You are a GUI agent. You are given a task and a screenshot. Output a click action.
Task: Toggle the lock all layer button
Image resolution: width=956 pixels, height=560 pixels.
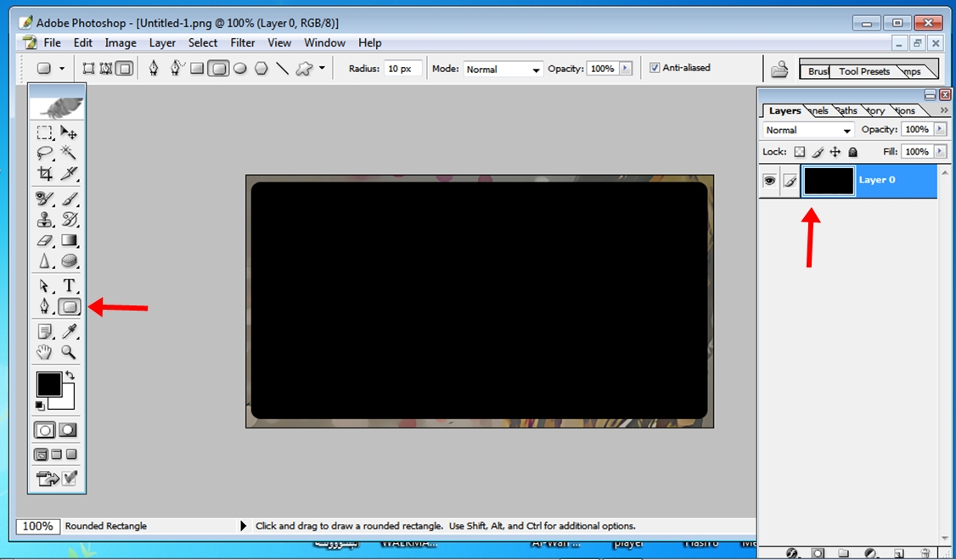(853, 152)
